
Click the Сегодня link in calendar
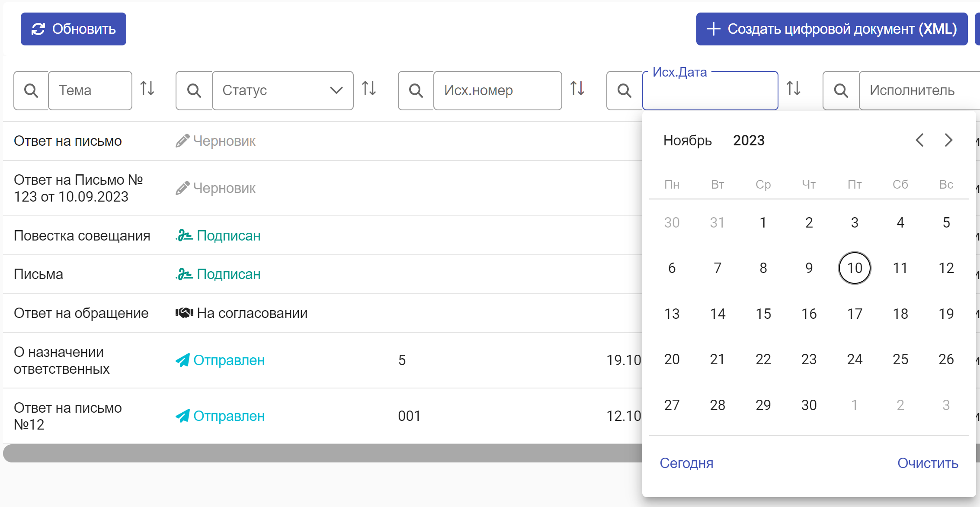687,463
